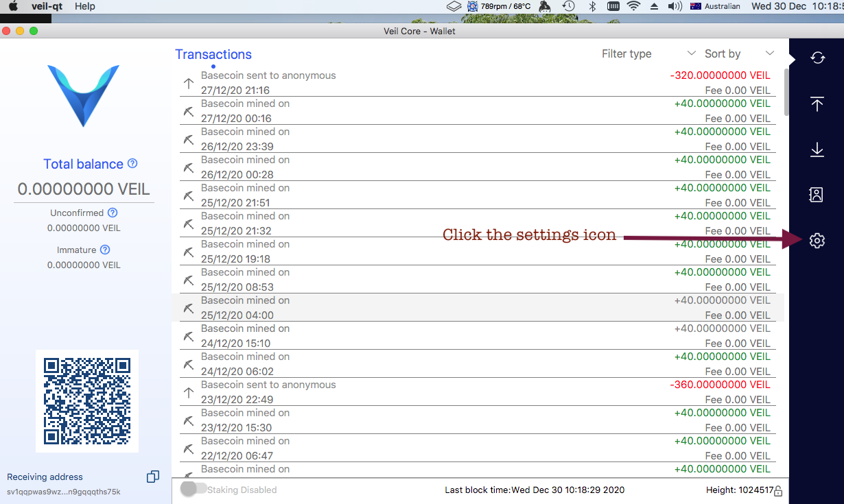
Task: Click mined pickaxe icon for 25/12/20 21:51
Action: [189, 195]
